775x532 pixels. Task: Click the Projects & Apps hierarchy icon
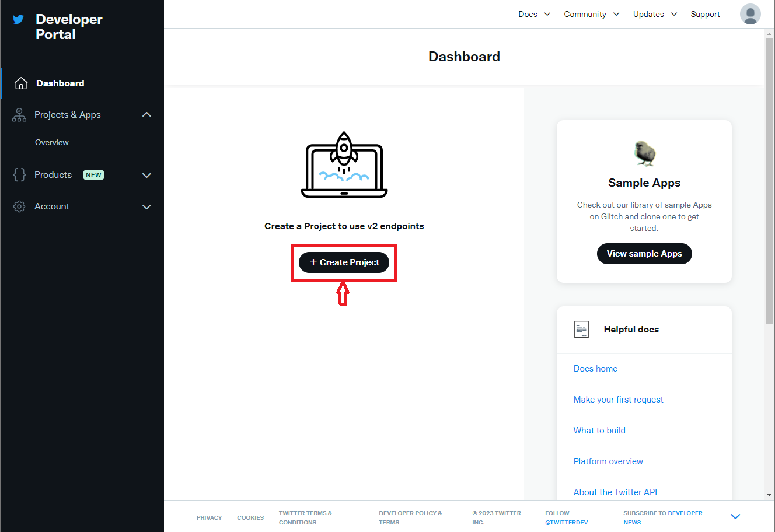point(19,115)
